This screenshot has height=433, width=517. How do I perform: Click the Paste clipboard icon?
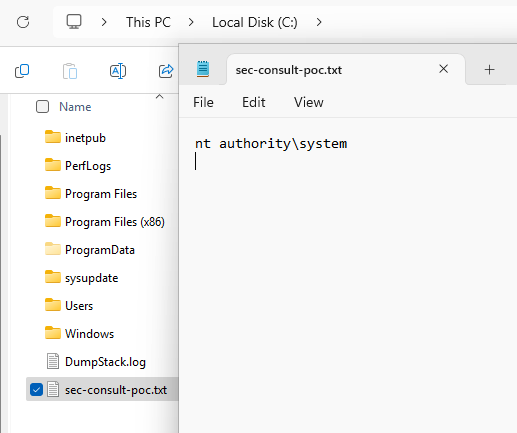pyautogui.click(x=70, y=71)
